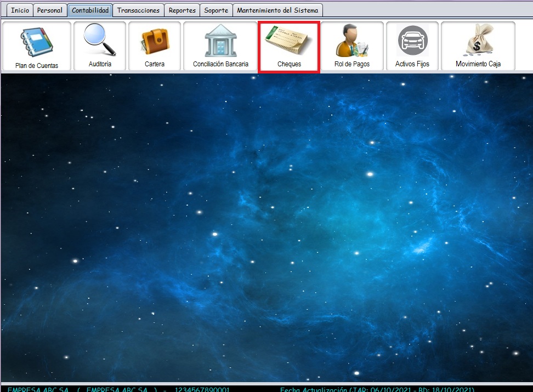
Task: Click the EMPRESA ABC SA status bar text
Action: tap(38, 389)
